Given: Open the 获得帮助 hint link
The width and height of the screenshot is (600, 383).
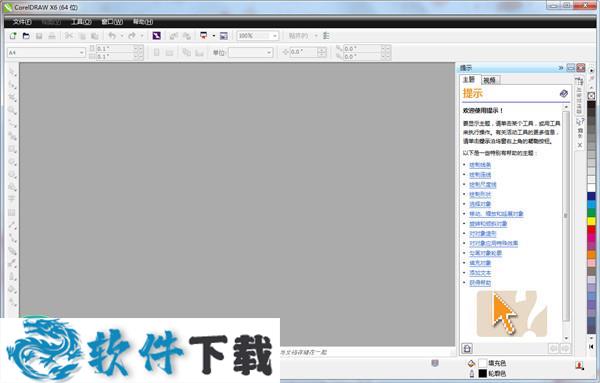Looking at the screenshot, I should tap(480, 283).
